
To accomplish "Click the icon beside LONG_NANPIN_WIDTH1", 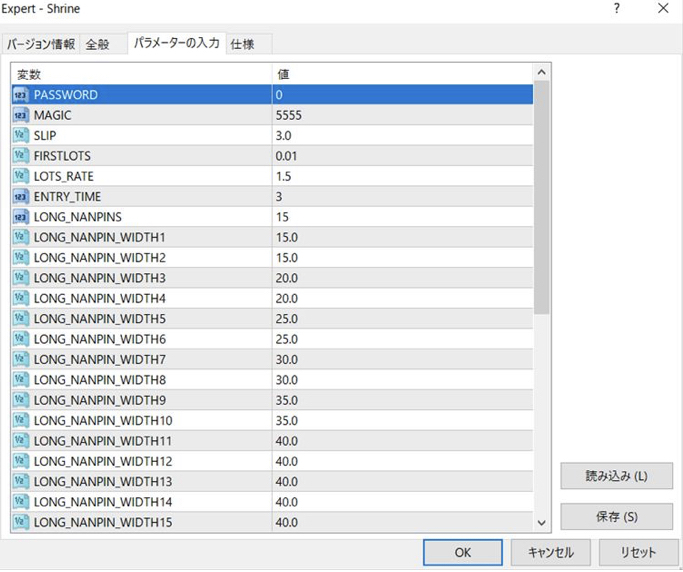I will pos(21,237).
